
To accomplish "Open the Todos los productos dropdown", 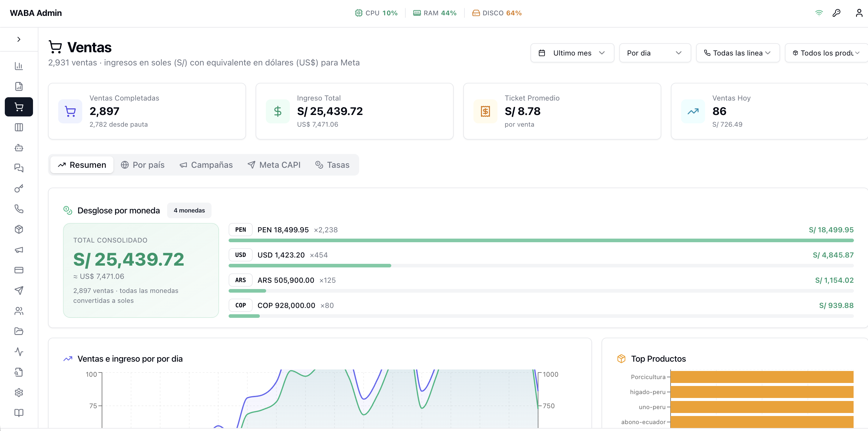I will (826, 53).
